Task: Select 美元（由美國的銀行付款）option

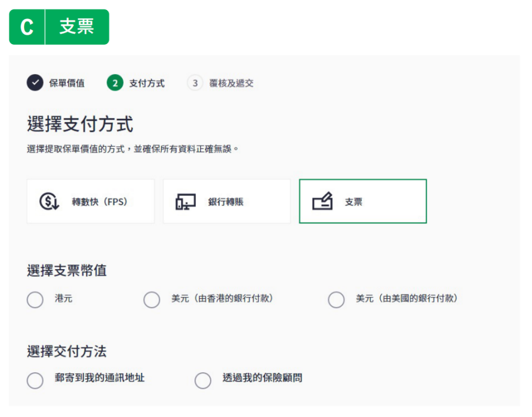Action: 336,299
